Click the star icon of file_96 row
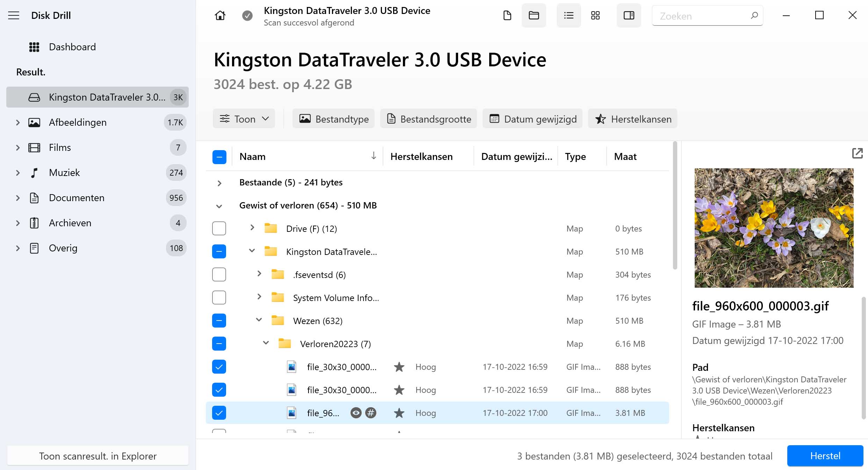 [399, 413]
